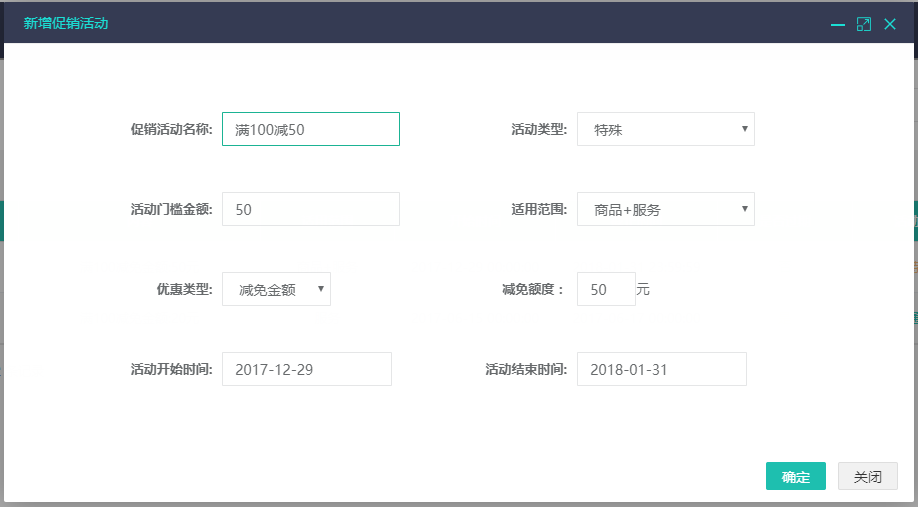This screenshot has height=507, width=918.
Task: Click the 新增促销活动 dialog title
Action: click(66, 23)
